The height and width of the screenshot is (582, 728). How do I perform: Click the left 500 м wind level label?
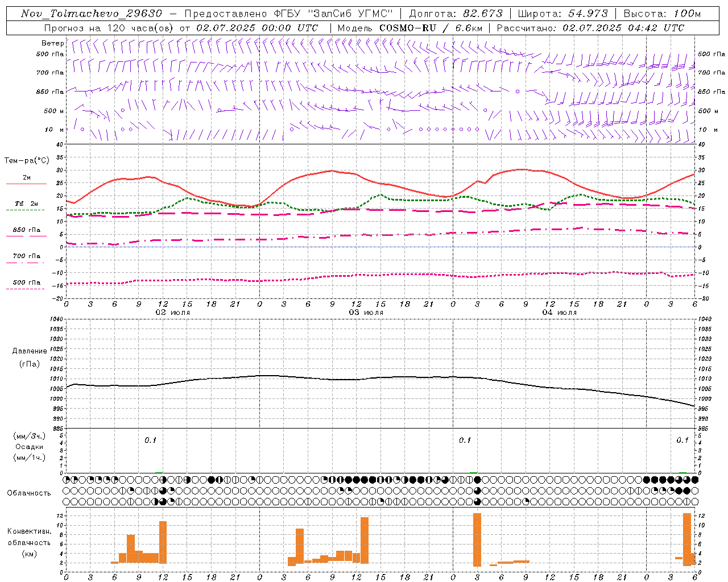click(54, 111)
